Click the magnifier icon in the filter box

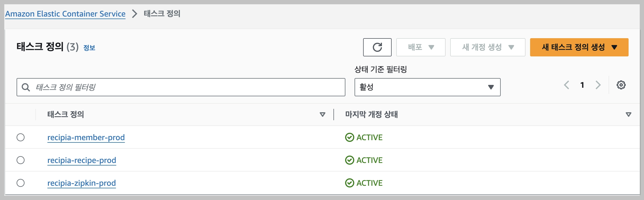pos(26,87)
